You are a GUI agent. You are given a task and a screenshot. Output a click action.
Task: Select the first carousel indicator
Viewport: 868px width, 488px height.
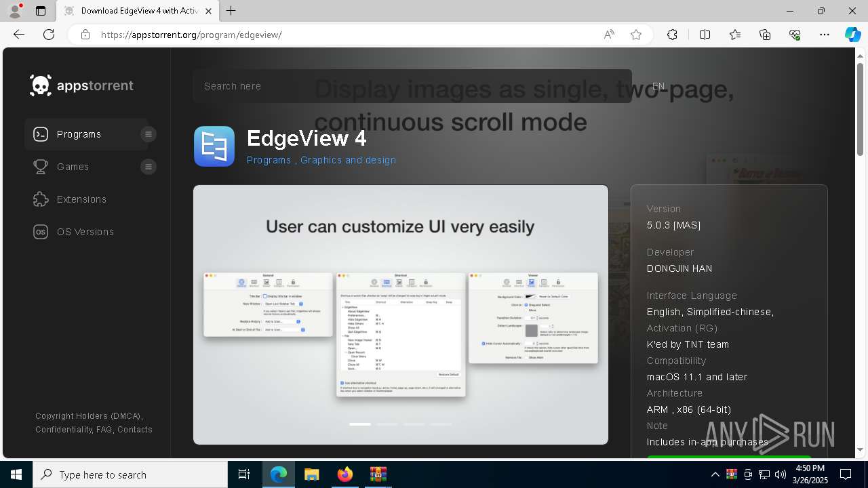(360, 424)
